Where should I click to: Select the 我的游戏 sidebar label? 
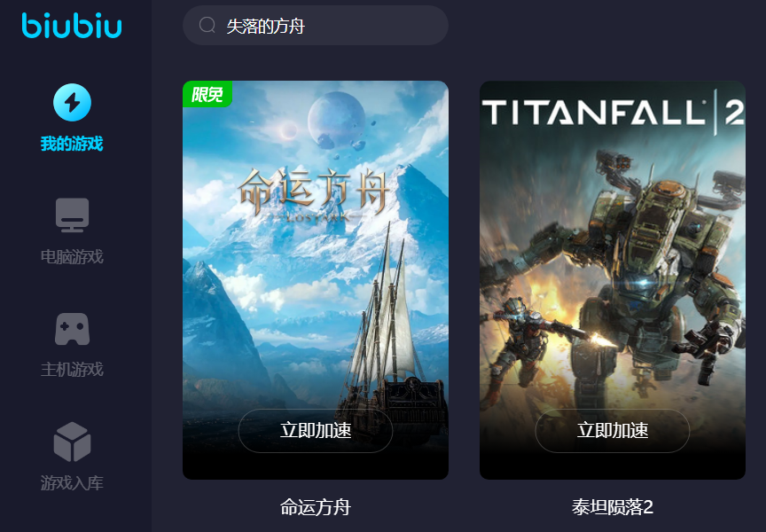tap(72, 144)
